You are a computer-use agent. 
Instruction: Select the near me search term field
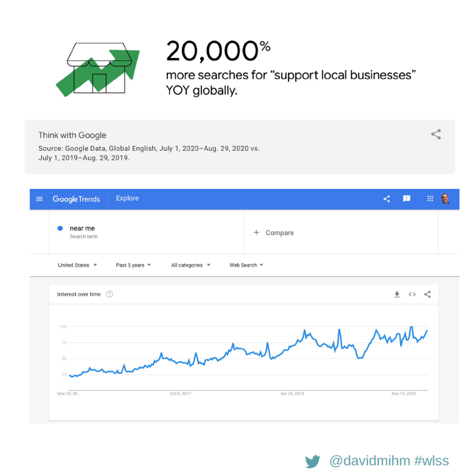pyautogui.click(x=82, y=228)
